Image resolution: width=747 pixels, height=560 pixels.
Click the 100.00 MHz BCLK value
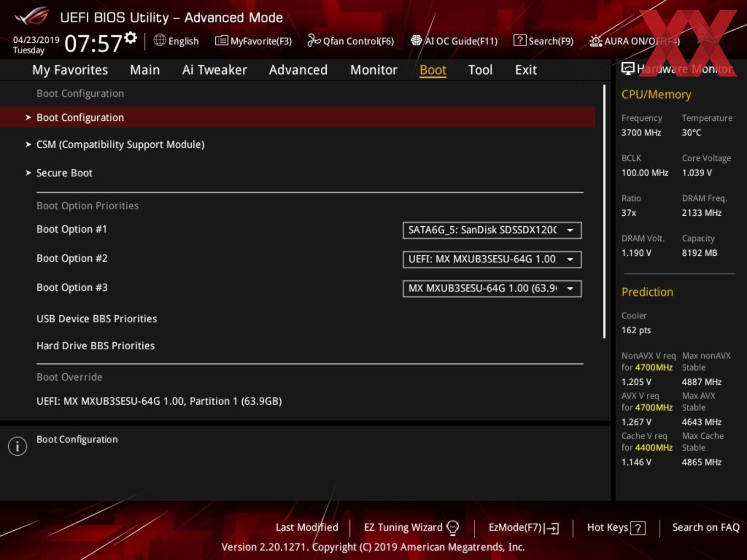coord(645,173)
